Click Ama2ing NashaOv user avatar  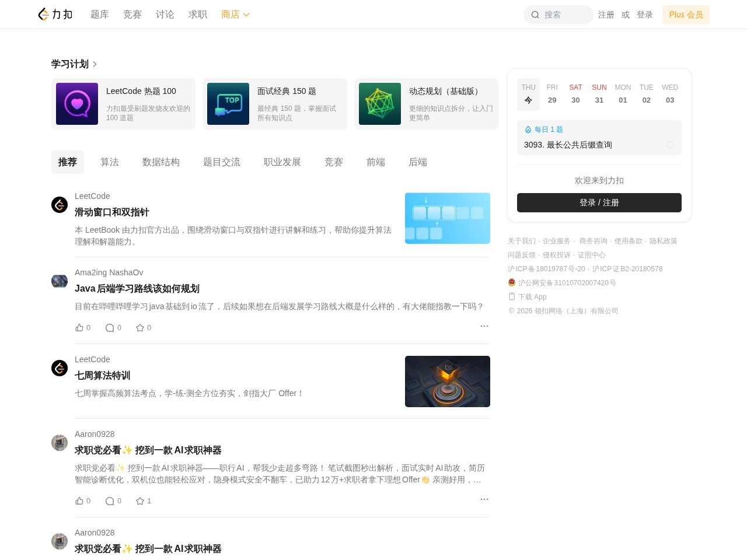pos(60,281)
